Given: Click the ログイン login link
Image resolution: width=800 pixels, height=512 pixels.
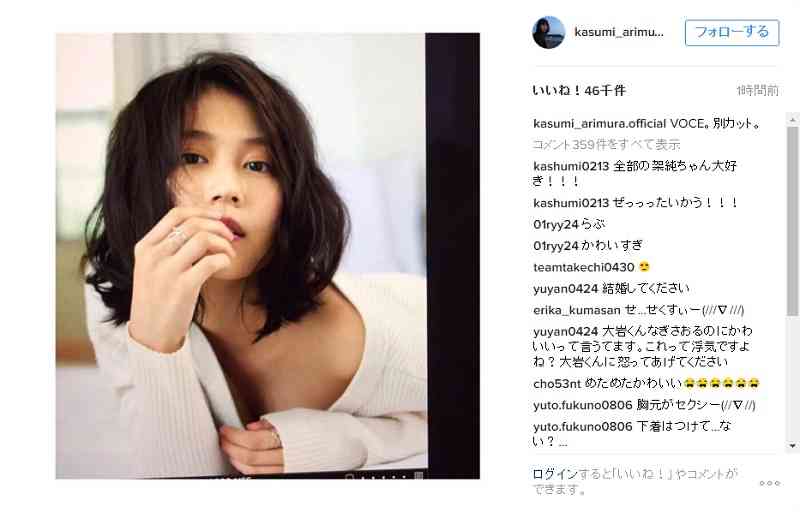Looking at the screenshot, I should (555, 474).
